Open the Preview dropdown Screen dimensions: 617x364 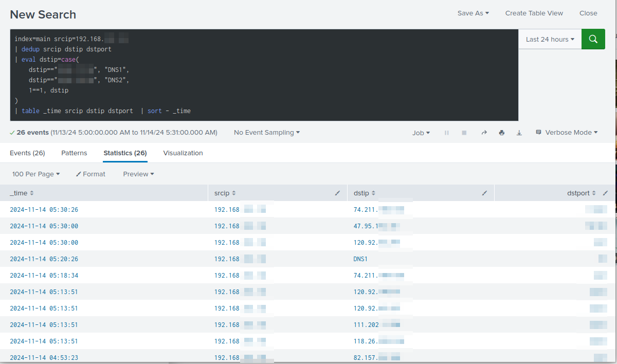click(138, 174)
